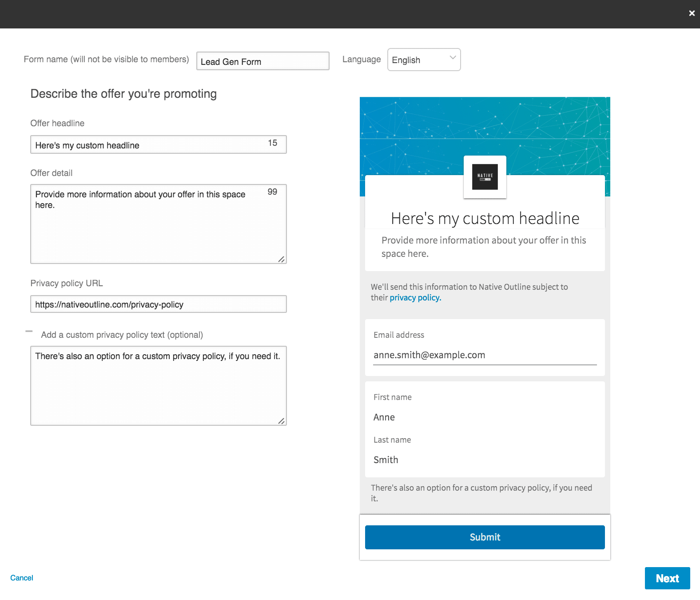The width and height of the screenshot is (700, 600).
Task: Click the Last name value Smith
Action: (x=386, y=460)
